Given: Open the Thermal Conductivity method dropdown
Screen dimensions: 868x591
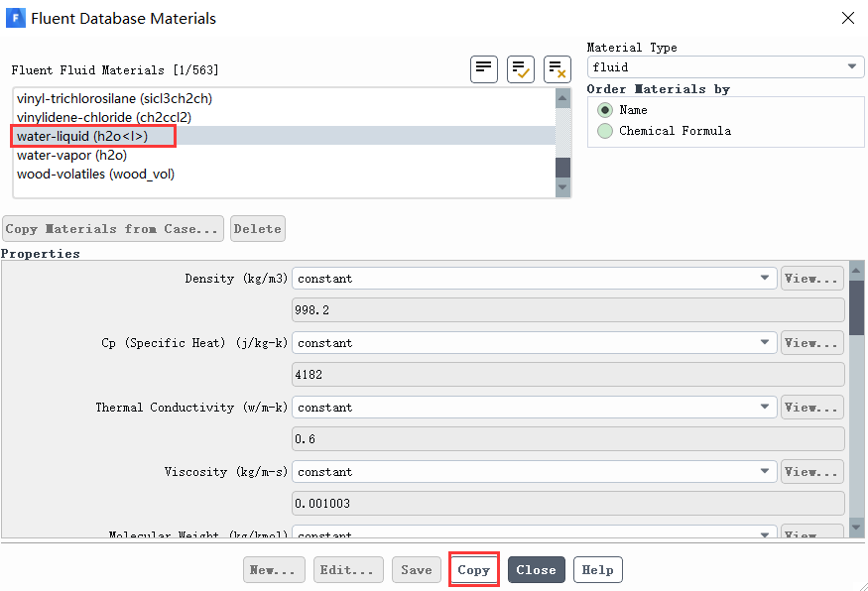Looking at the screenshot, I should tap(535, 408).
